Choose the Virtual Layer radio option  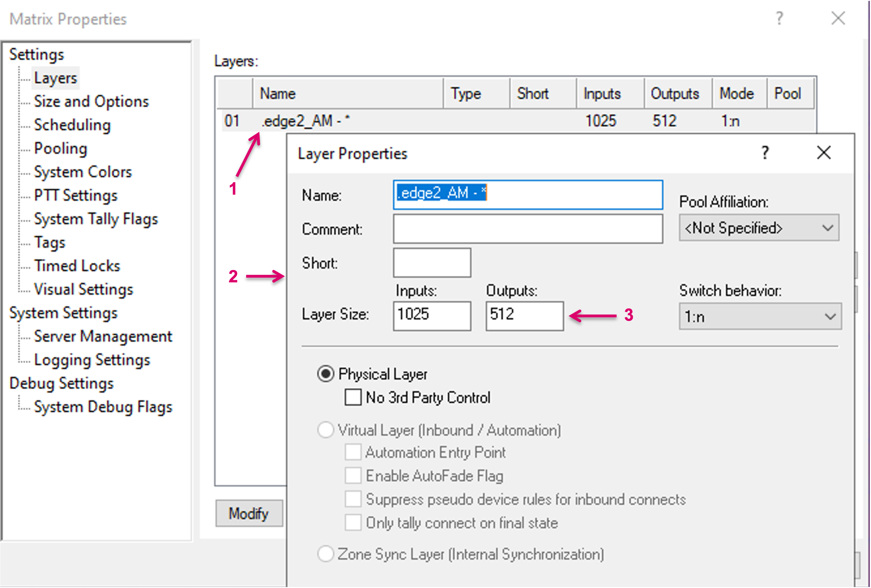[325, 430]
